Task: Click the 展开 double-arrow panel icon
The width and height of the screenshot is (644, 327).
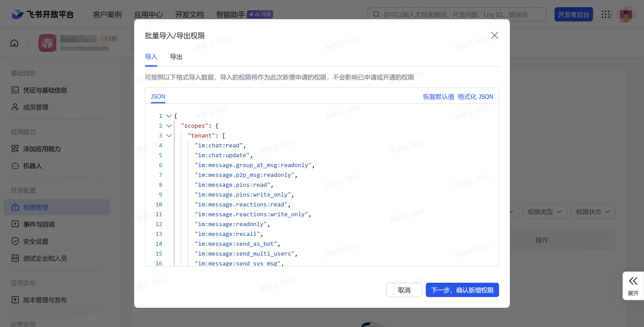Action: pos(633,281)
